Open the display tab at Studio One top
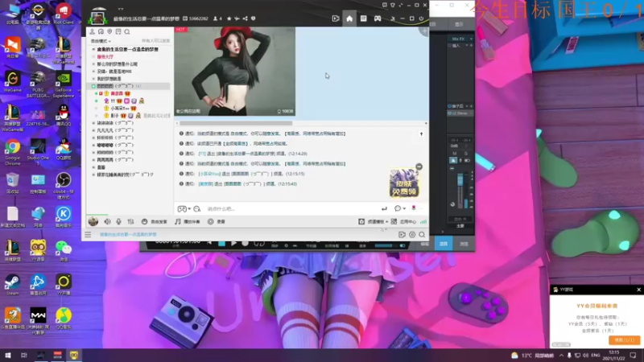The image size is (644, 362). (459, 24)
